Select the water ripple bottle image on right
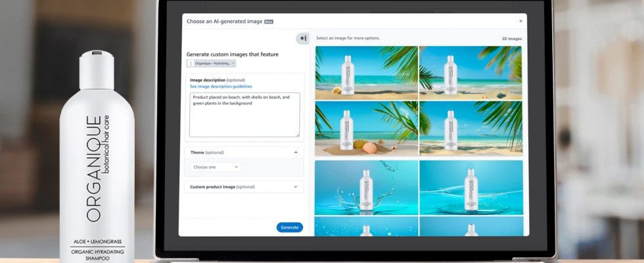The image size is (644, 263). [x=471, y=187]
